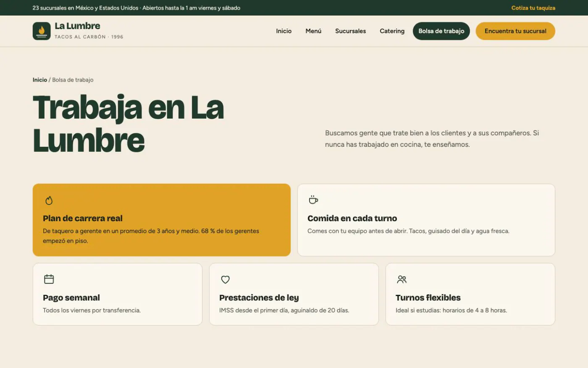The height and width of the screenshot is (368, 588).
Task: Click the coffee cup icon above Comida en cada turno
Action: [x=313, y=200]
